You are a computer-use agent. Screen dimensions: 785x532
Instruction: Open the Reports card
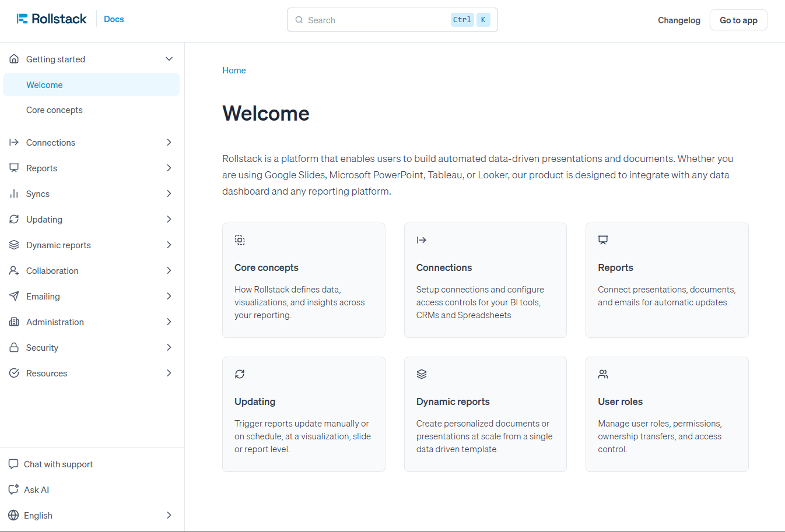click(x=667, y=280)
